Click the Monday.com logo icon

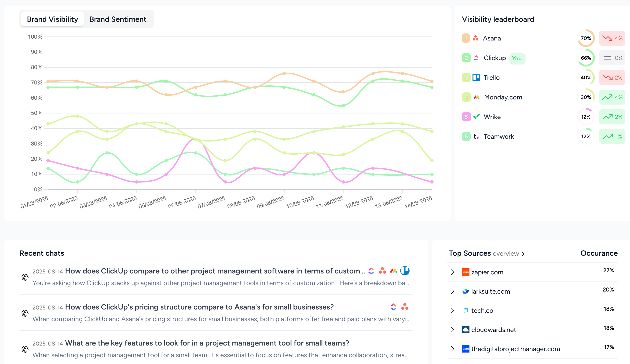point(476,97)
